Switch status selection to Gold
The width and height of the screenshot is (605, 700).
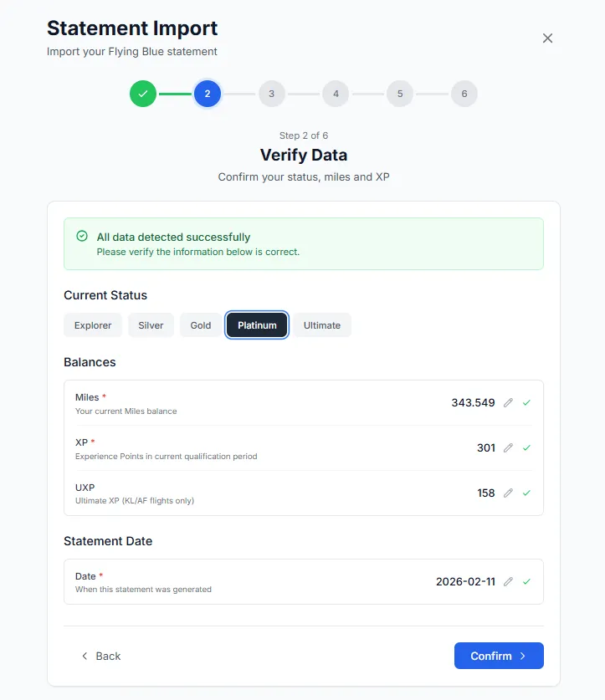(199, 324)
